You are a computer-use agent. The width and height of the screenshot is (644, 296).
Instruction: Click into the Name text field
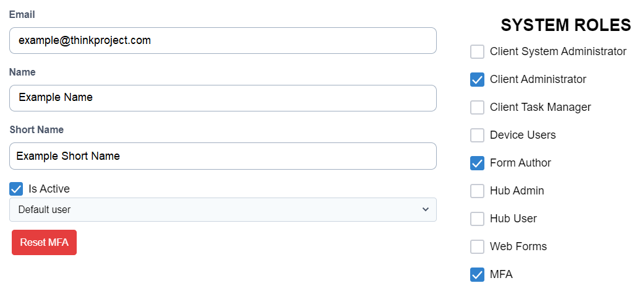coord(223,98)
